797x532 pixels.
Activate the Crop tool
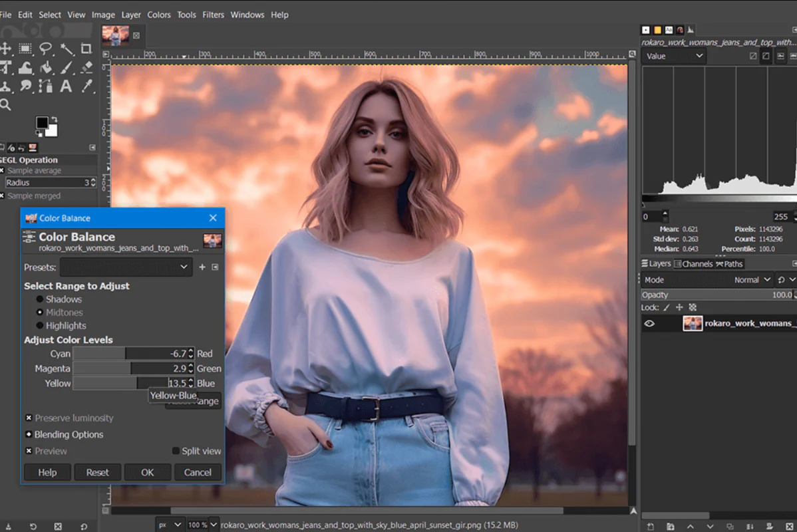[x=86, y=48]
